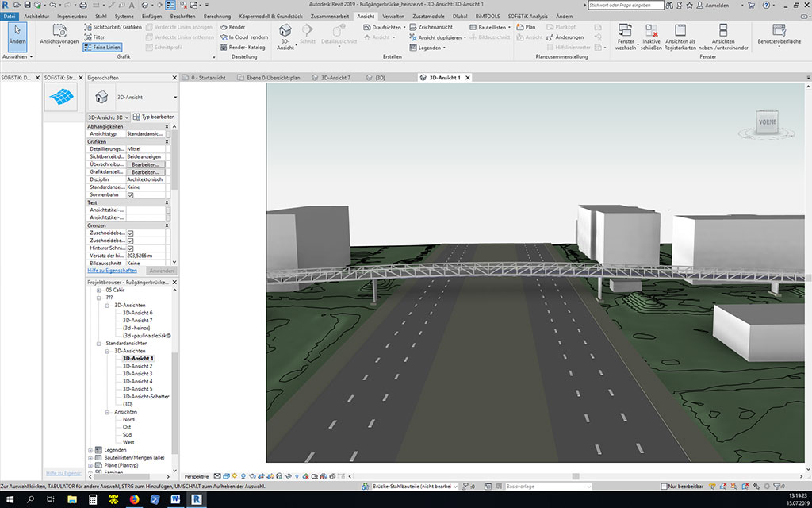Open Word from the Windows taskbar
Screen dimensions: 812x508
click(x=175, y=499)
